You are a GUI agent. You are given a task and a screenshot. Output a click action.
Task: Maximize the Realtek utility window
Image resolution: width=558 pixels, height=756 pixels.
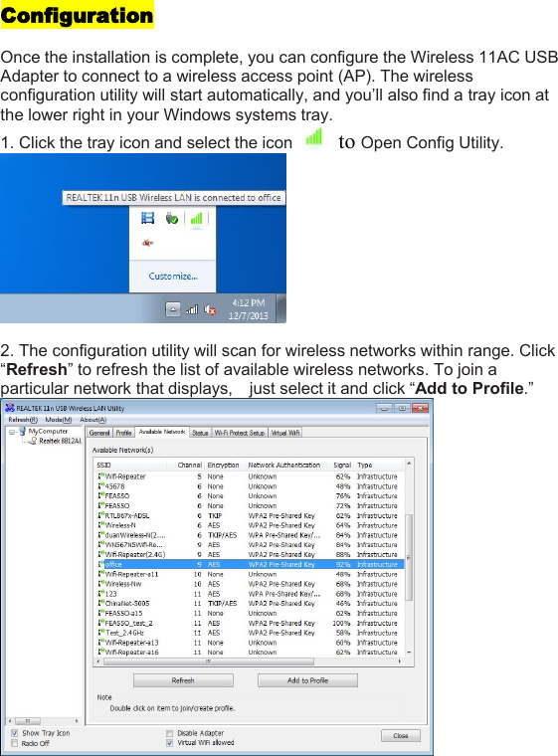tap(402, 408)
